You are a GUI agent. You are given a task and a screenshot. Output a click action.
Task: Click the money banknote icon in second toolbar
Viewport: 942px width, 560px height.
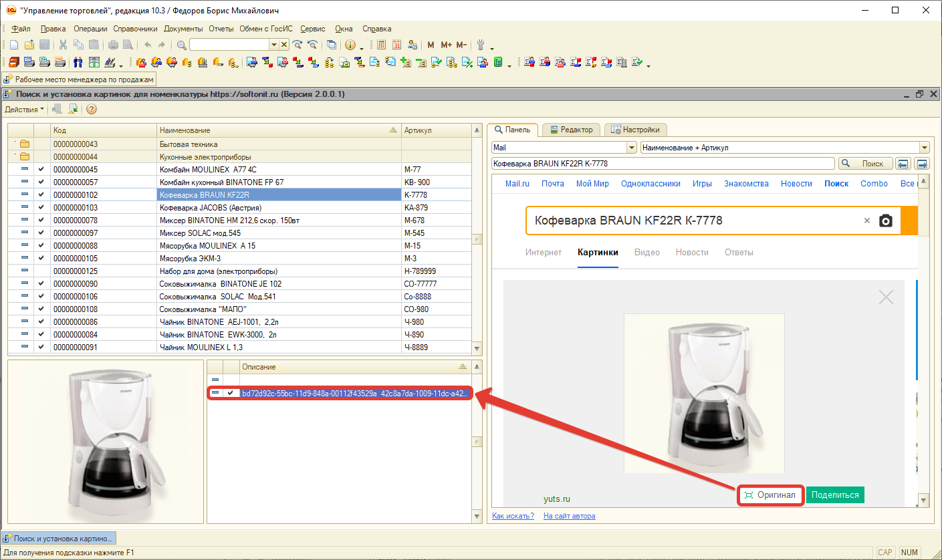94,63
